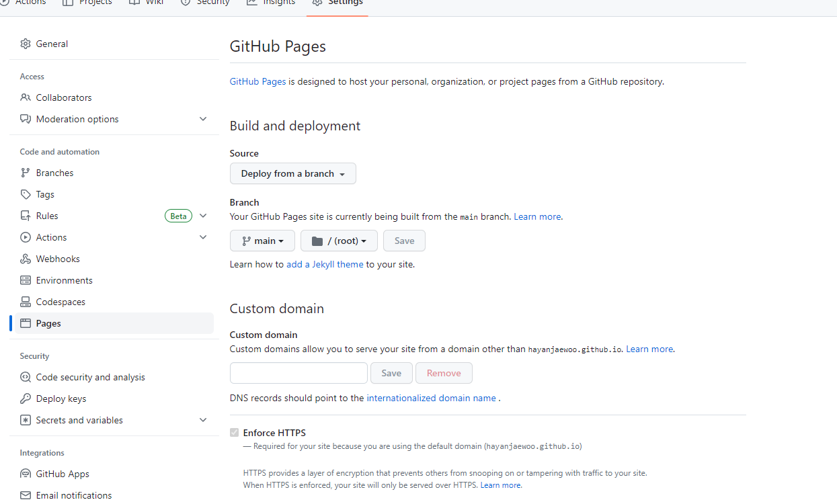Click the Tags tag icon
The width and height of the screenshot is (837, 504).
pyautogui.click(x=26, y=194)
